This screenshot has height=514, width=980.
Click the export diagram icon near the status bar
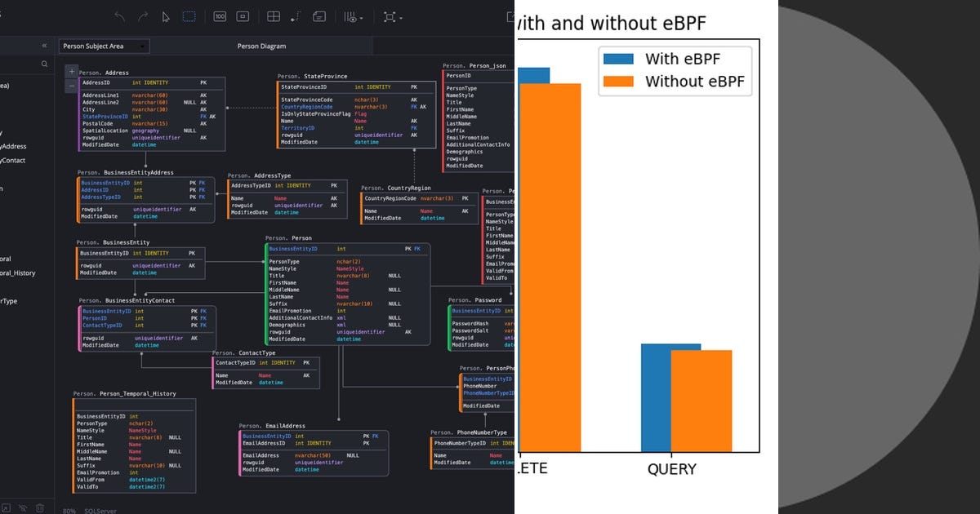point(6,507)
